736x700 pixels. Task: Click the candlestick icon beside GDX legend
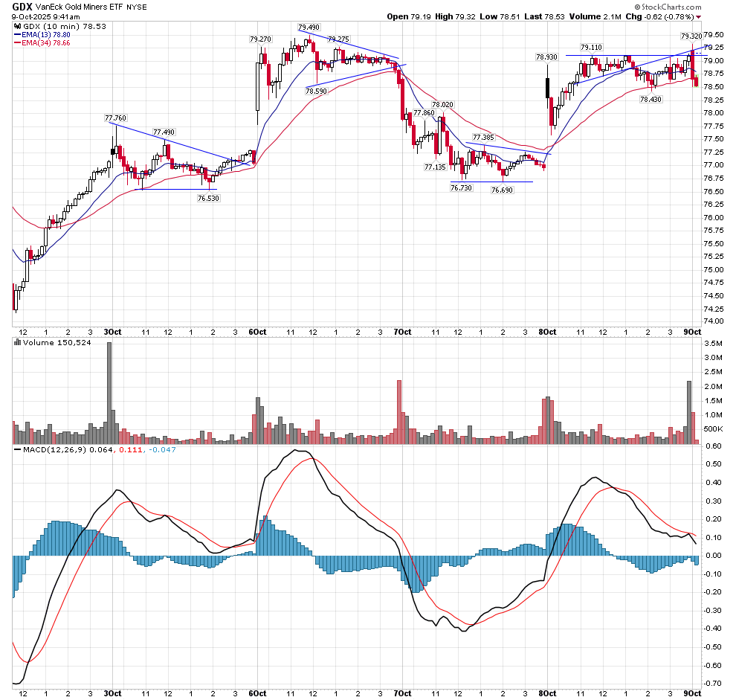click(x=17, y=25)
